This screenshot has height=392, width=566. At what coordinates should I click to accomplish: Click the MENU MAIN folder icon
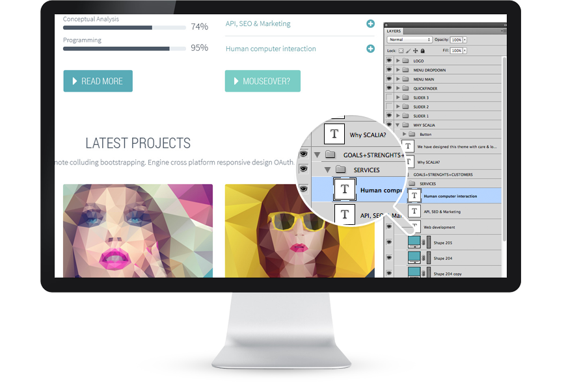click(x=405, y=79)
